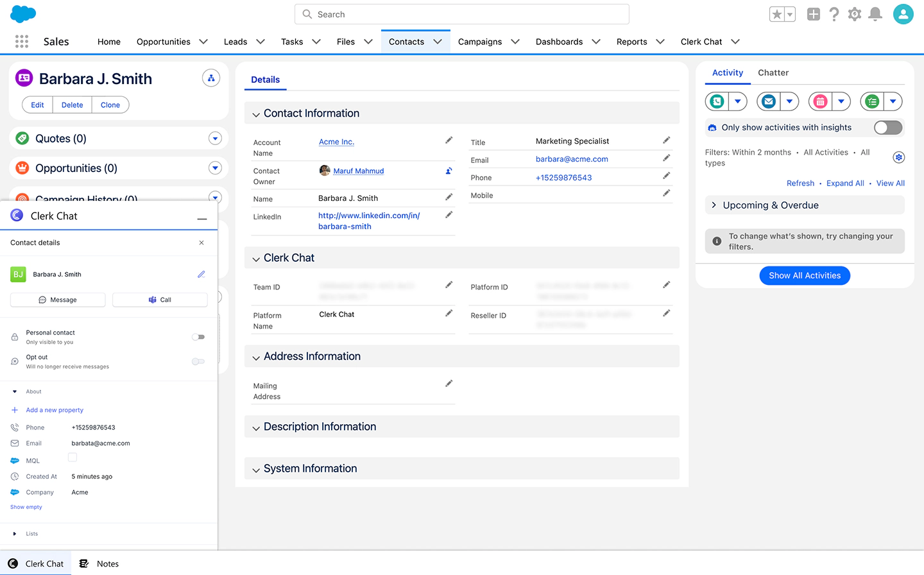View the contact hierarchy icon

211,78
